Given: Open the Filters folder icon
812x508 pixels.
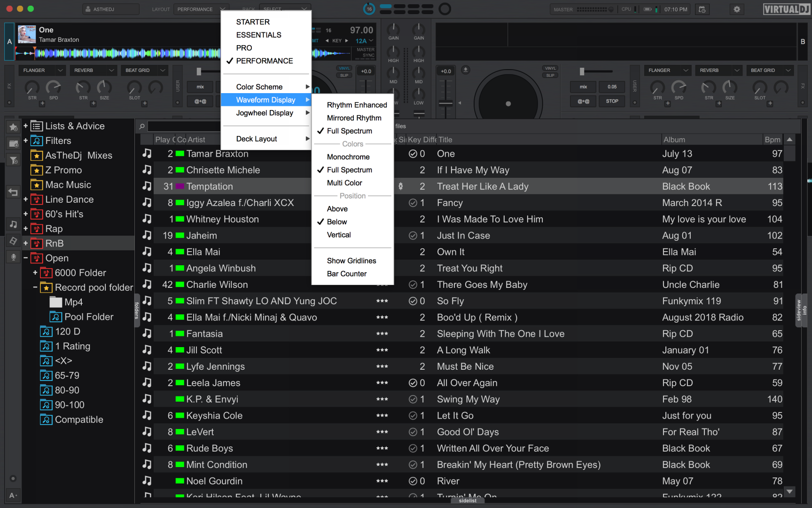Looking at the screenshot, I should 37,141.
